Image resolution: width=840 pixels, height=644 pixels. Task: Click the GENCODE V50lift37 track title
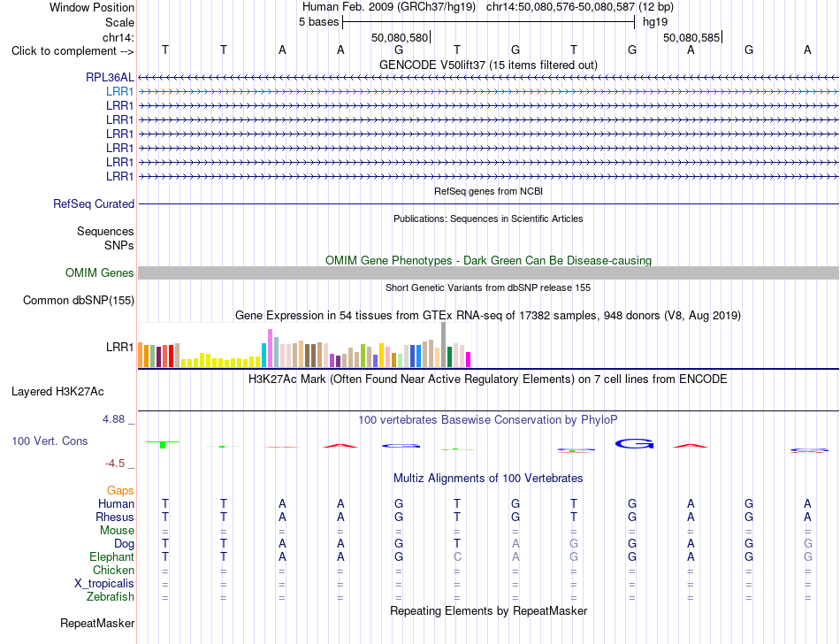pyautogui.click(x=488, y=65)
